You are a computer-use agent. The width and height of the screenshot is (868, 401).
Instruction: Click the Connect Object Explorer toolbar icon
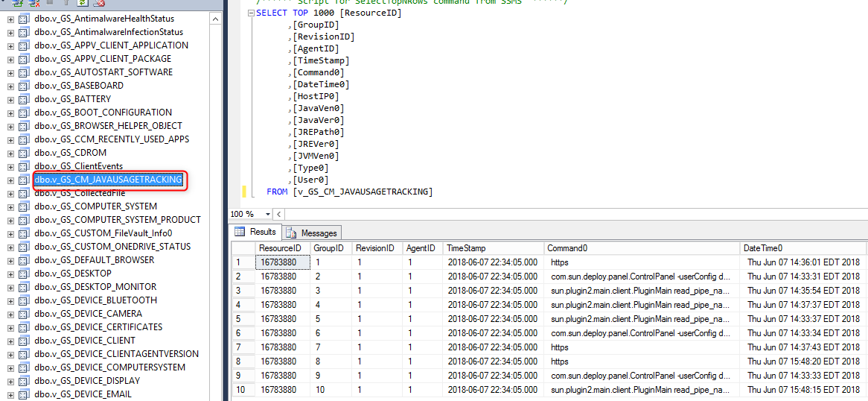click(16, 3)
